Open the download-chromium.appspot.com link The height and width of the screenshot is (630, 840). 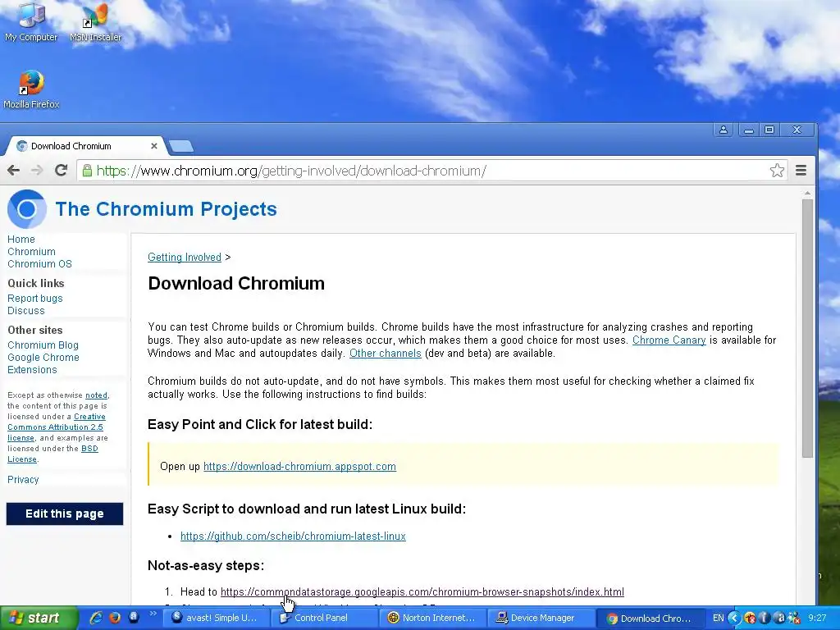click(x=299, y=466)
